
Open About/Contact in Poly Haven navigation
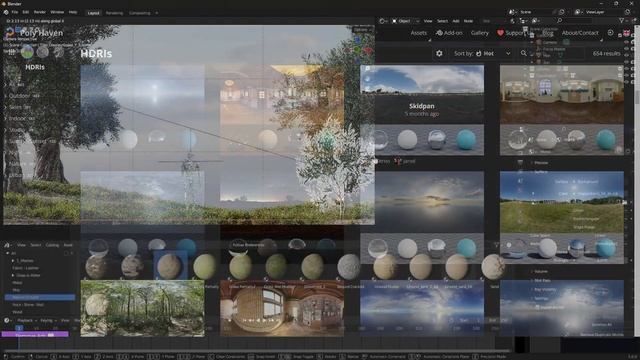580,33
